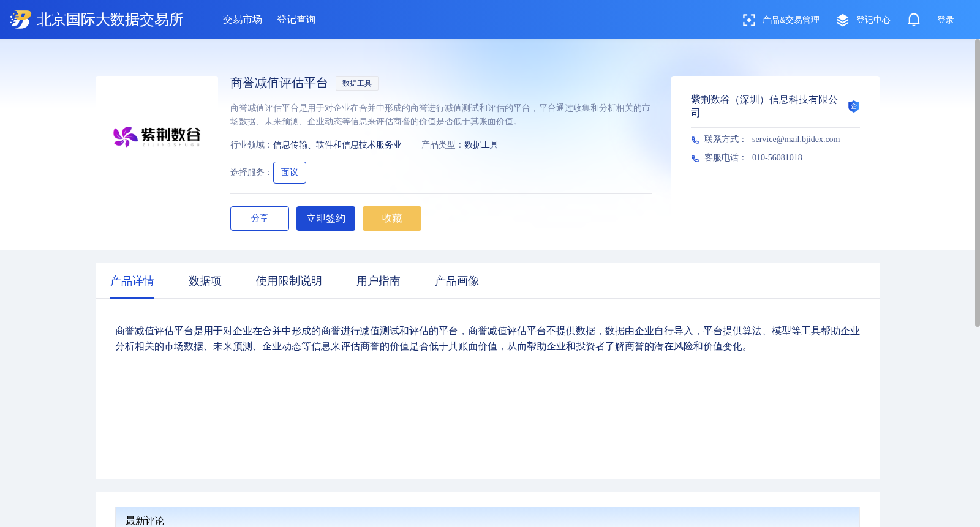Click the 登记中心 layers icon
Screen dimensions: 980x527
[843, 20]
